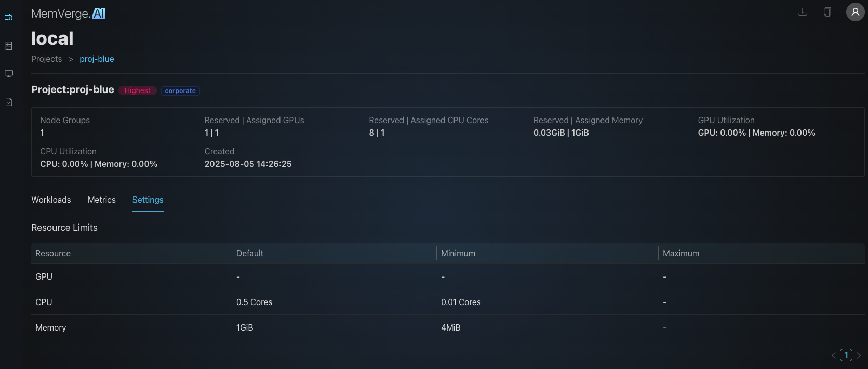868x369 pixels.
Task: Click the Memory row in Resource Limits
Action: [x=51, y=327]
